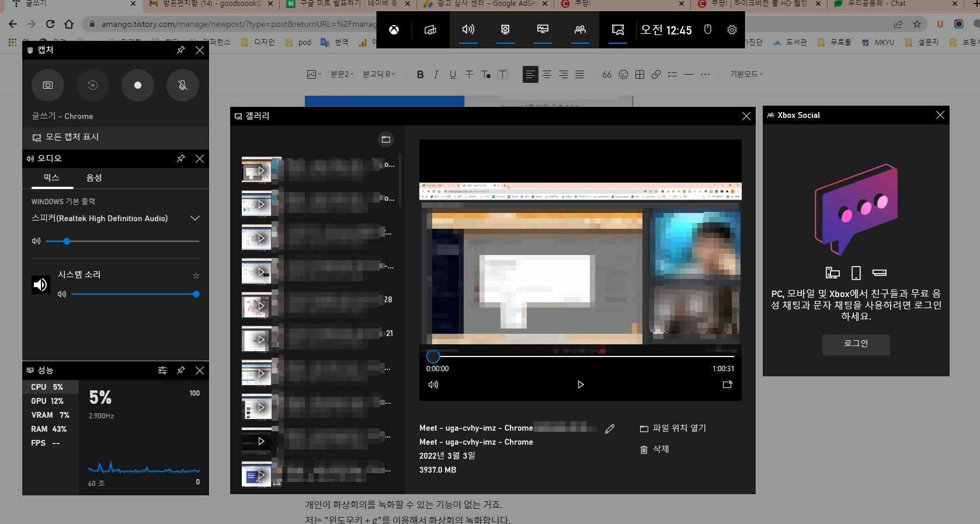The height and width of the screenshot is (524, 980).
Task: Expand gallery video to full screen
Action: (728, 385)
